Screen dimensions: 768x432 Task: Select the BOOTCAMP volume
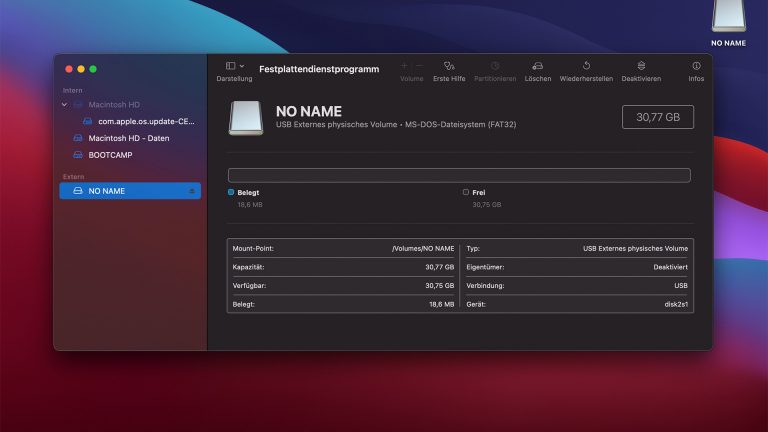click(110, 155)
